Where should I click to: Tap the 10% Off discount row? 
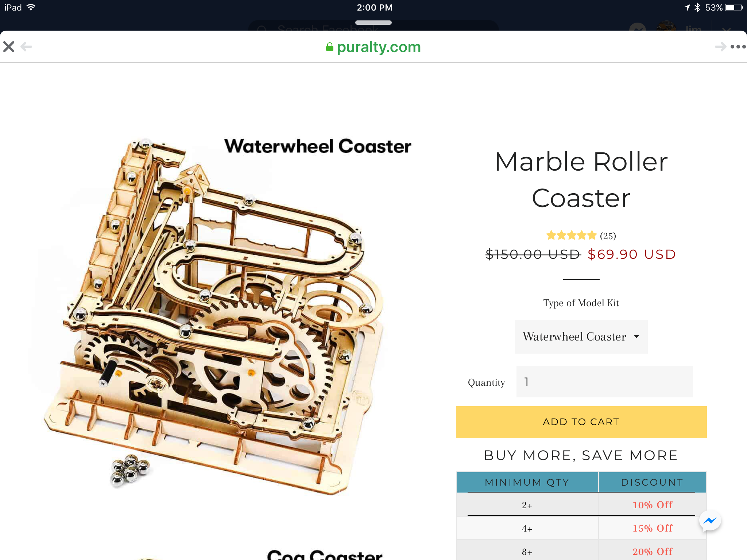click(652, 505)
